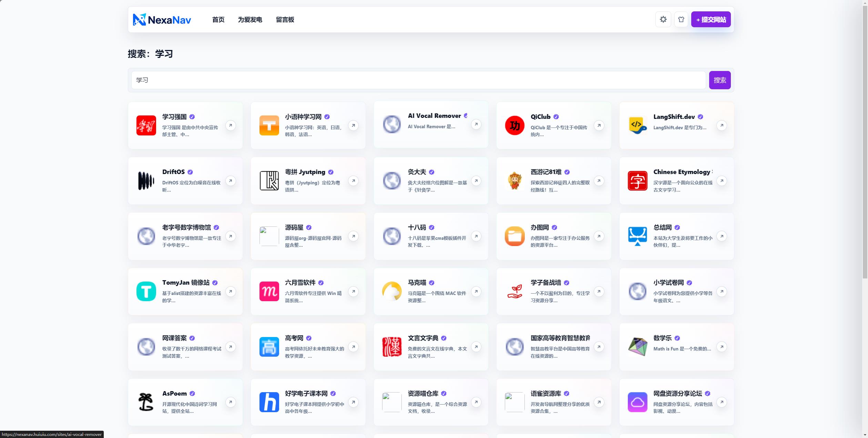868x438 pixels.
Task: Open external link arrow for LangShift.dev
Action: (x=722, y=125)
